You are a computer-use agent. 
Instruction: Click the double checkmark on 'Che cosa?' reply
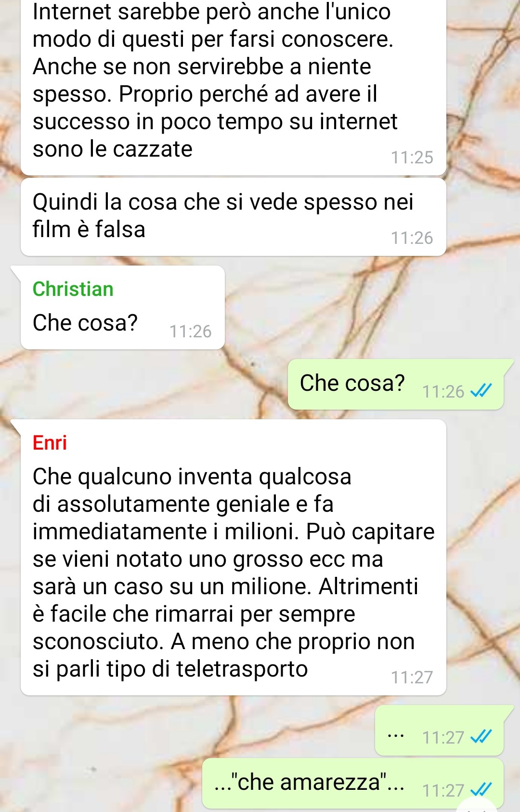pyautogui.click(x=481, y=390)
